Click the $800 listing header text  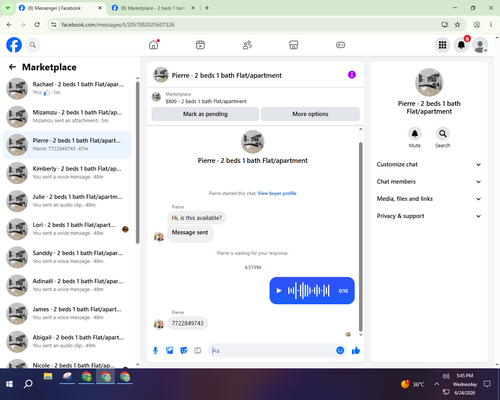206,101
